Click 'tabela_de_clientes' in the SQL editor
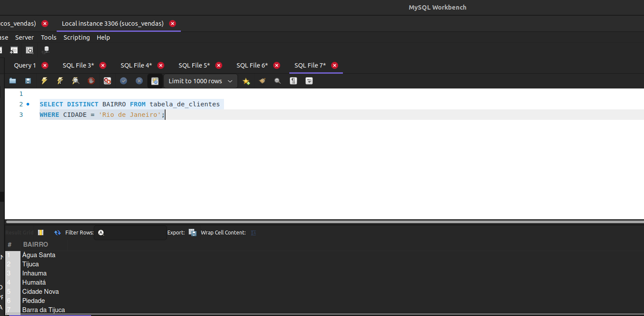This screenshot has height=316, width=644. pos(185,104)
